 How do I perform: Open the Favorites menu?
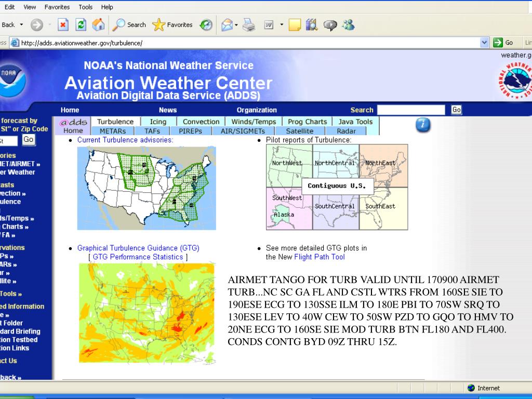(57, 7)
